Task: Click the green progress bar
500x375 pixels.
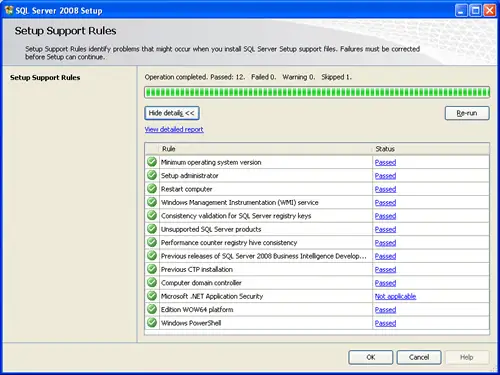Action: (317, 92)
